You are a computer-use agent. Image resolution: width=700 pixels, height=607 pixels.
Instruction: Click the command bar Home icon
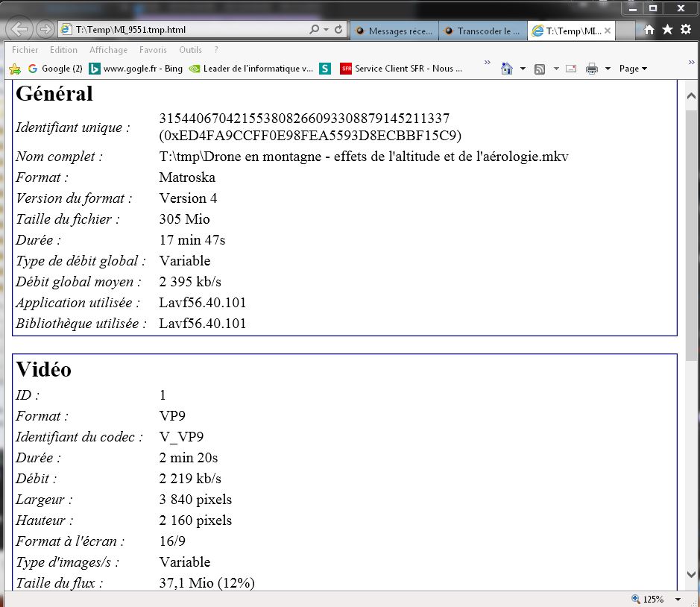coord(507,69)
